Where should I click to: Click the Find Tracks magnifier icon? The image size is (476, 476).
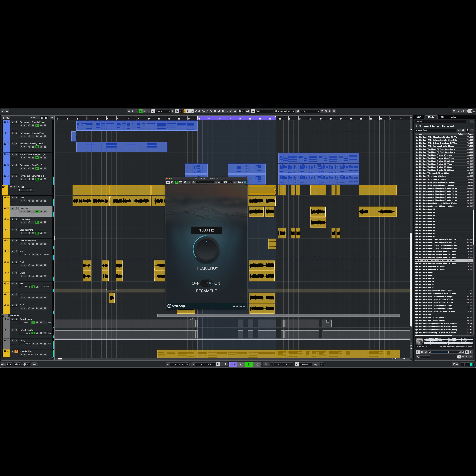pos(52,118)
